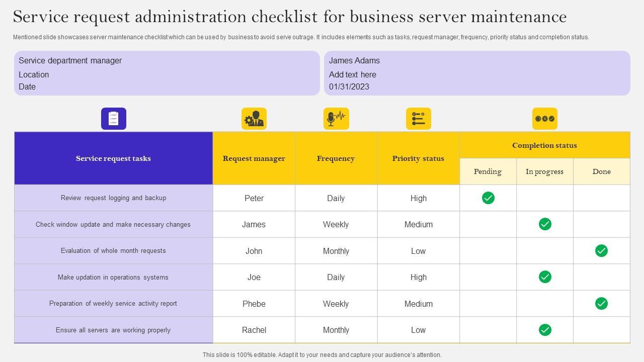This screenshot has width=644, height=362.
Task: Click the checklist bars icon above Priority status
Action: point(419,119)
